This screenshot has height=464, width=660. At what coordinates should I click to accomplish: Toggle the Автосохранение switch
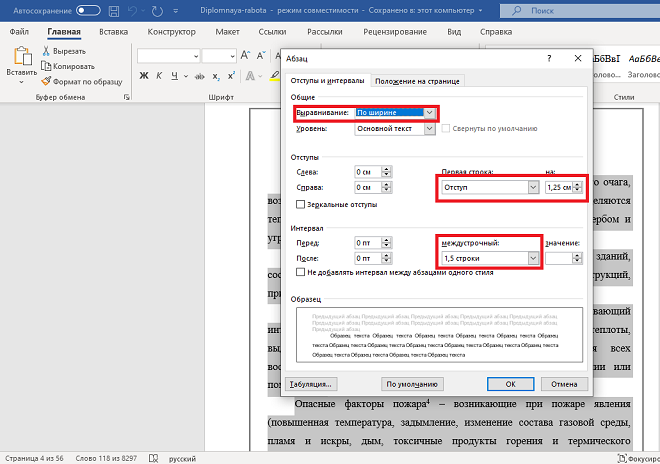click(87, 10)
